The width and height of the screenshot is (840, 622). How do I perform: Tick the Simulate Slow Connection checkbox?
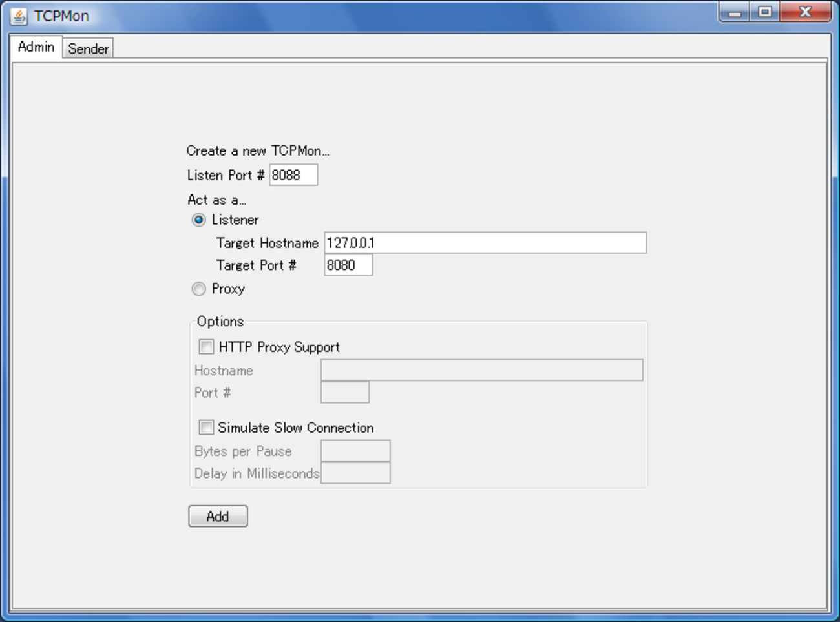point(206,428)
